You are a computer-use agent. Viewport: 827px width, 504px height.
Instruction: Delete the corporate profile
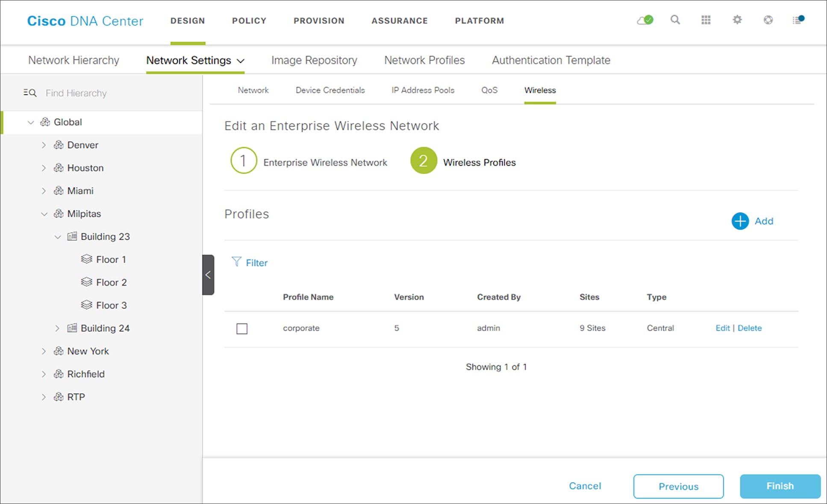coord(750,328)
